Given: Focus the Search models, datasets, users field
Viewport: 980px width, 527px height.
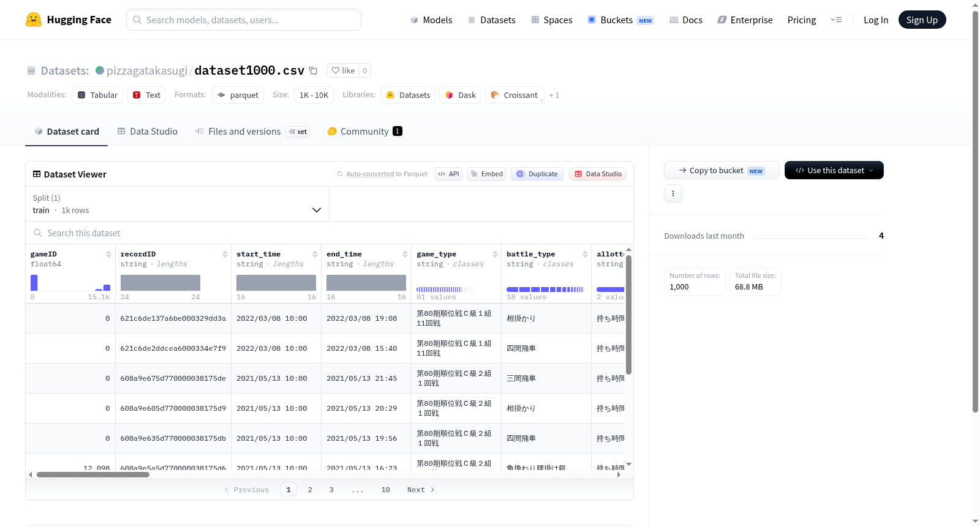Looking at the screenshot, I should [x=244, y=20].
